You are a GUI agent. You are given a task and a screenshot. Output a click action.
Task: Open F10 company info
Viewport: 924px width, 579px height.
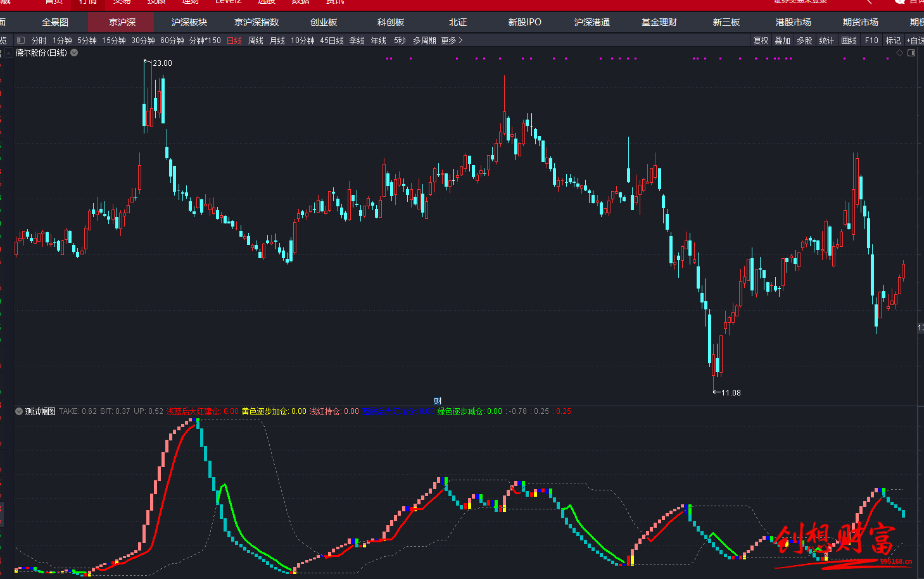(x=871, y=40)
